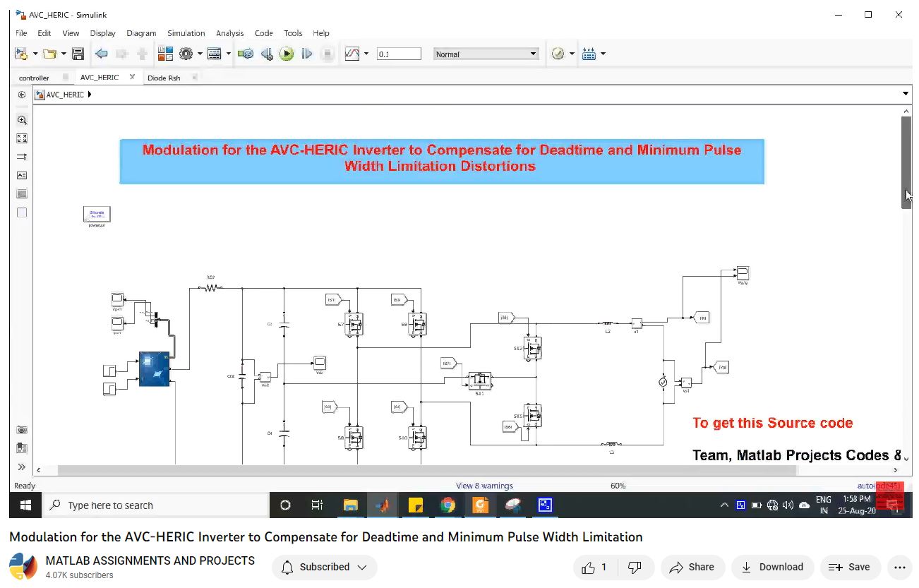Select the blue PV array block

tap(155, 369)
